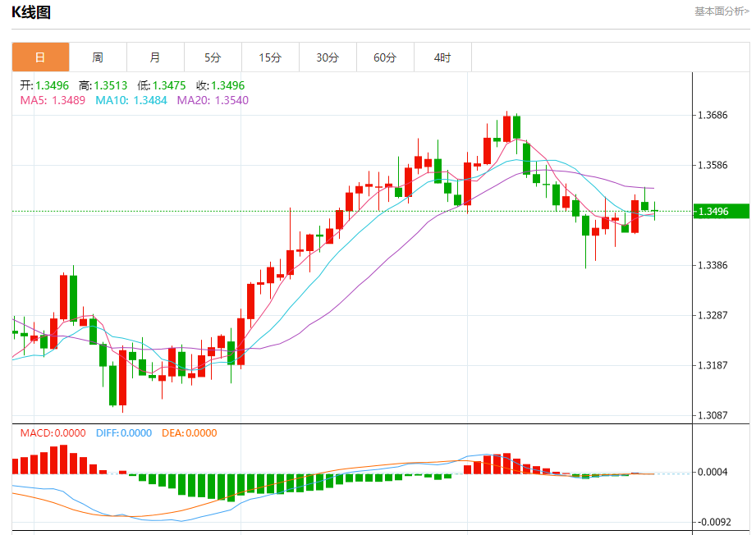The image size is (756, 535).
Task: Click the 1.3586 axis label
Action: coord(712,165)
